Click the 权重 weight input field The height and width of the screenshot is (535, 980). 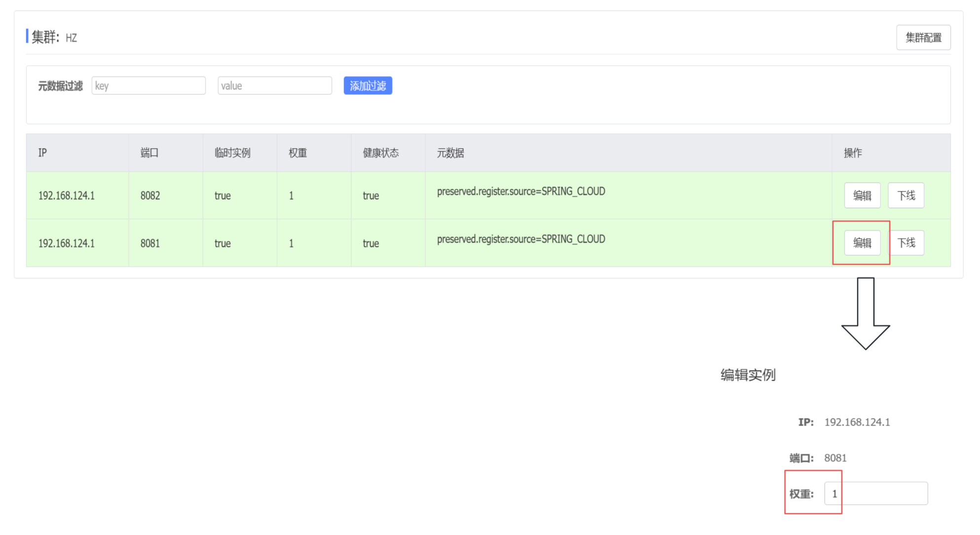pos(875,494)
